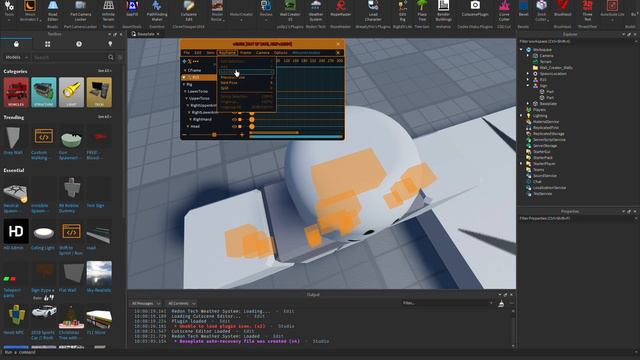Open the All Messages dropdown in Output
Screen dimensions: 640x360
[x=145, y=304]
